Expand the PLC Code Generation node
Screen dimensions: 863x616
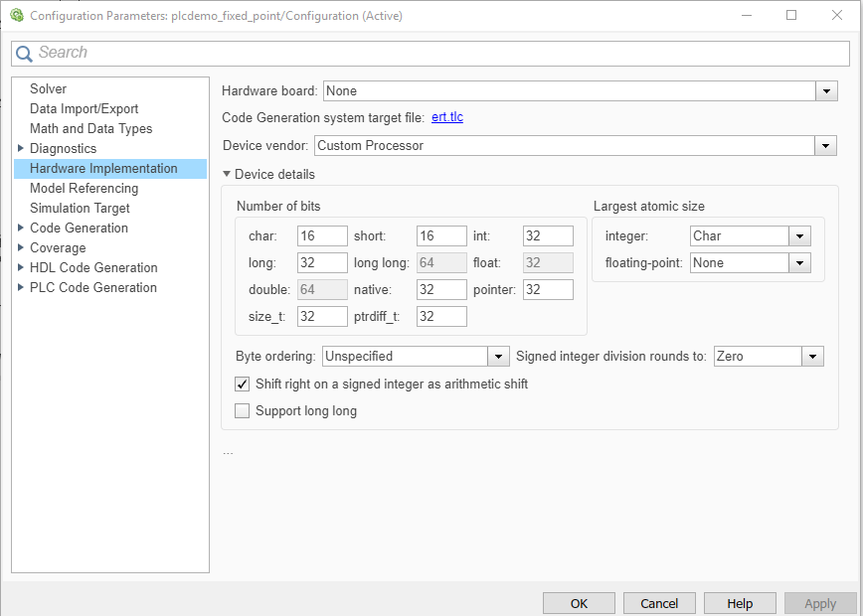tap(21, 287)
